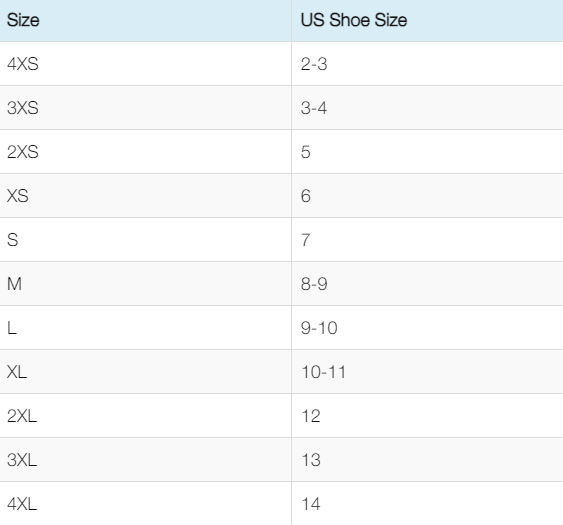The width and height of the screenshot is (563, 525).
Task: Click the 3-4 shoe size value
Action: click(x=314, y=108)
